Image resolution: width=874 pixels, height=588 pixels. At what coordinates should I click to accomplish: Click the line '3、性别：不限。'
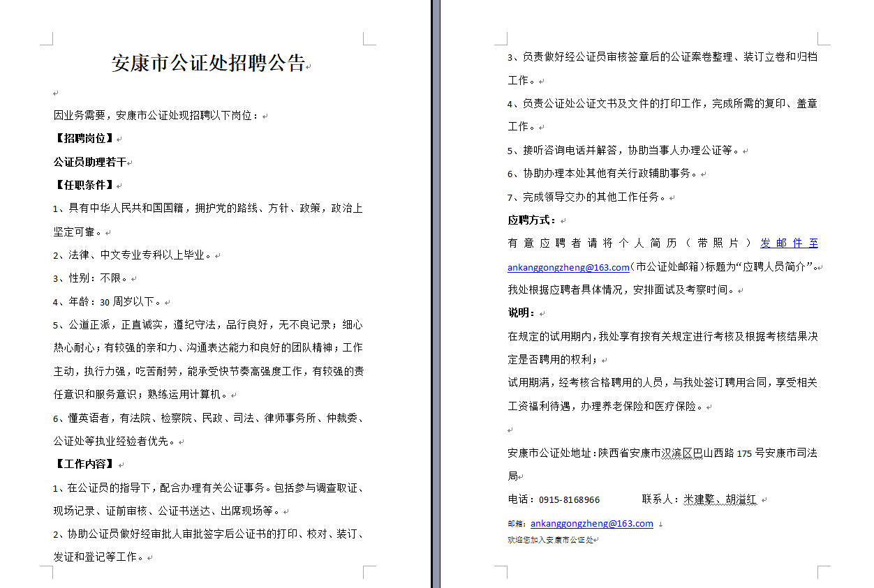coord(91,278)
